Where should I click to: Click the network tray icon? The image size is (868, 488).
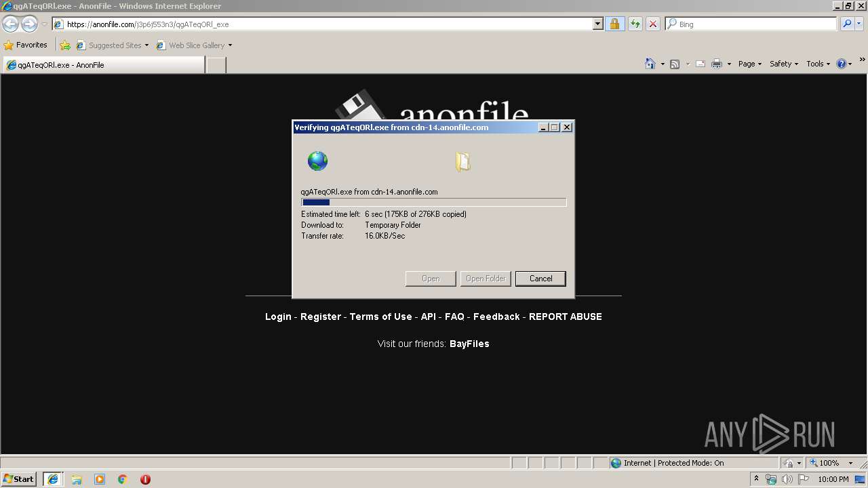click(771, 479)
